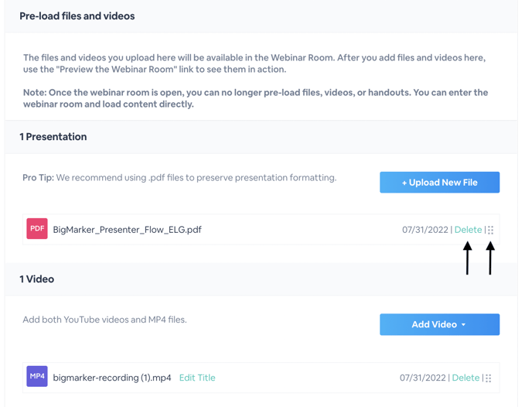Open the Add Video dropdown
Image resolution: width=532 pixels, height=407 pixels.
(439, 324)
